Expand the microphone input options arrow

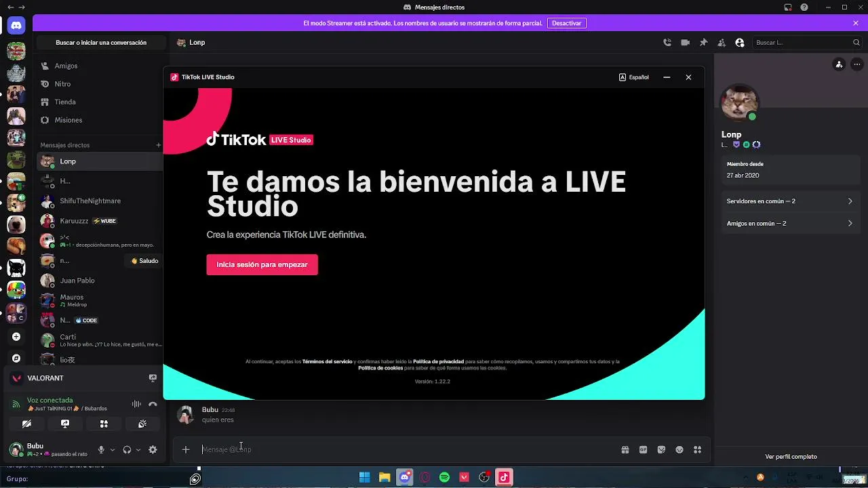(x=113, y=449)
